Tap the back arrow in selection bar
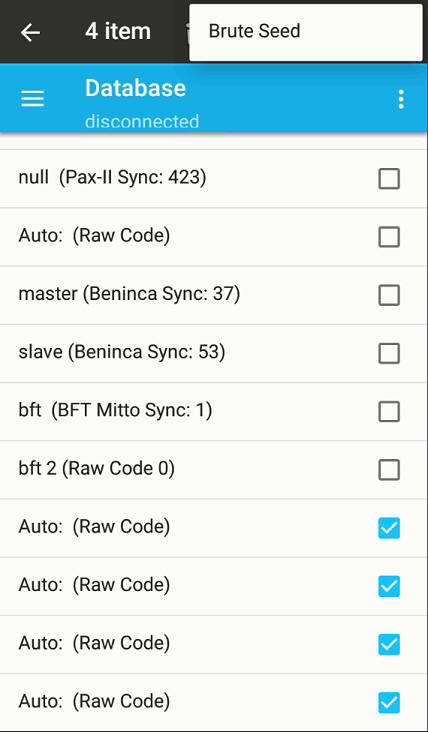 (31, 32)
